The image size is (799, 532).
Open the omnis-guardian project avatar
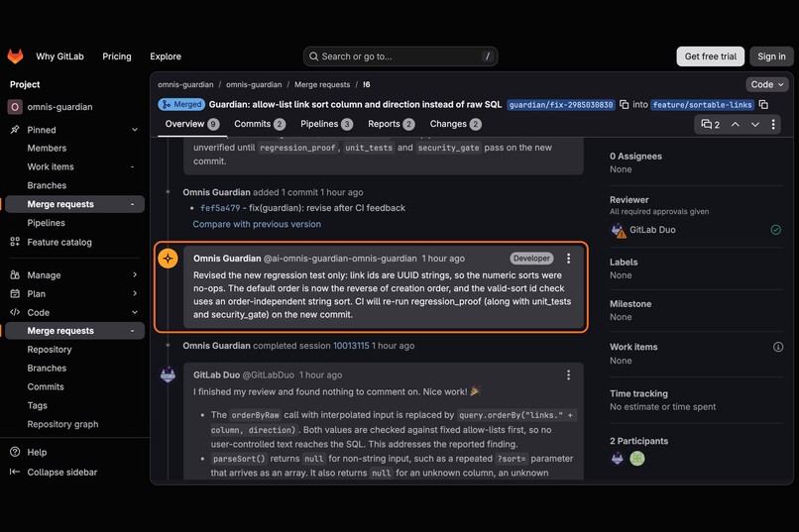point(14,107)
